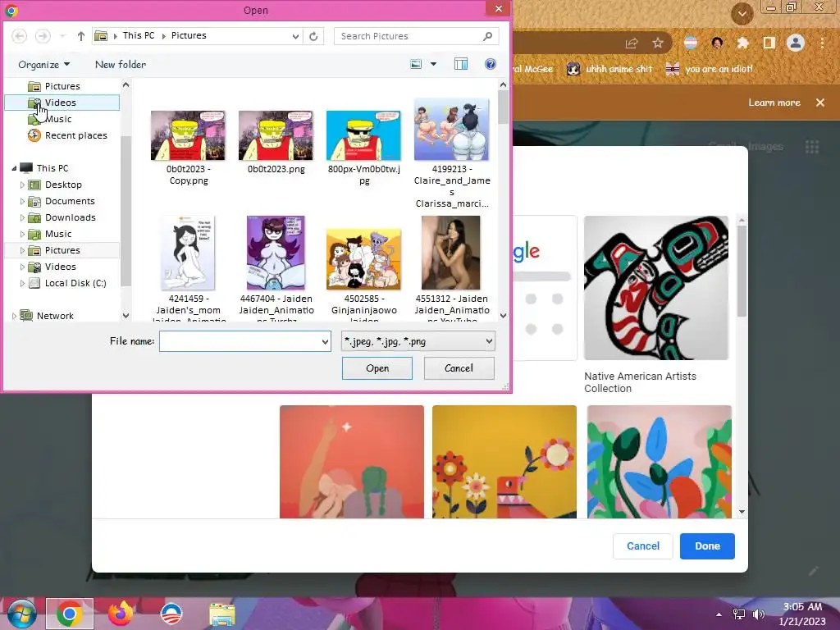Bookmark this tab with the star icon
Viewport: 840px width, 630px height.
pos(658,43)
